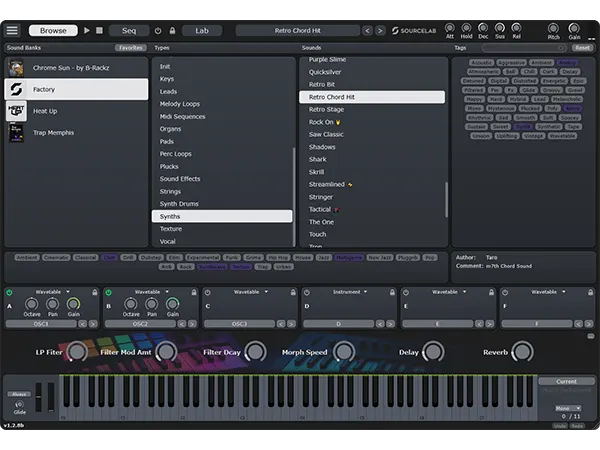Screen dimensions: 600x450
Task: Choose the Synth Drums type
Action: (179, 204)
